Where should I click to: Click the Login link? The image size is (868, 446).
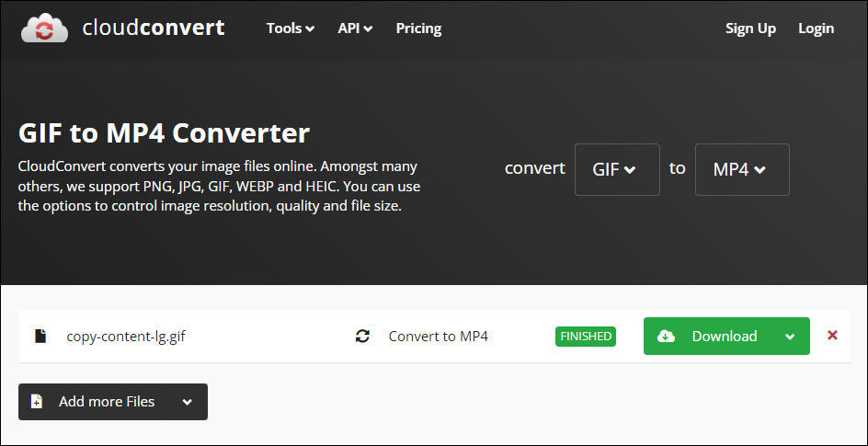[x=816, y=29]
